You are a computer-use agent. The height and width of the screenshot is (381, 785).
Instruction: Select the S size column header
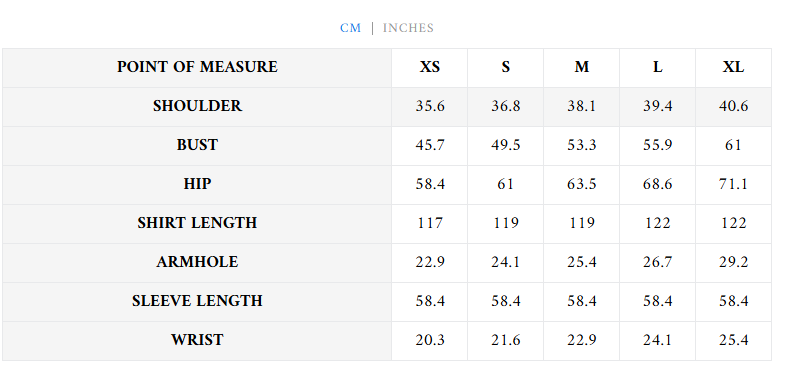(506, 67)
